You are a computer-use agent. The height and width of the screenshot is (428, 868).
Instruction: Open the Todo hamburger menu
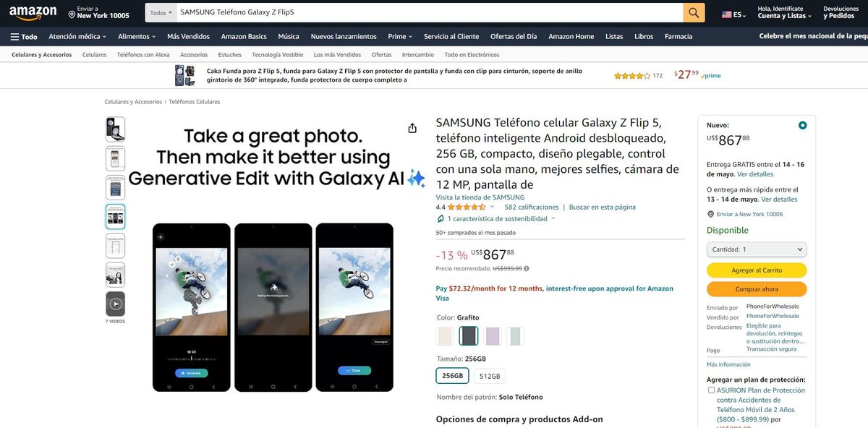24,36
